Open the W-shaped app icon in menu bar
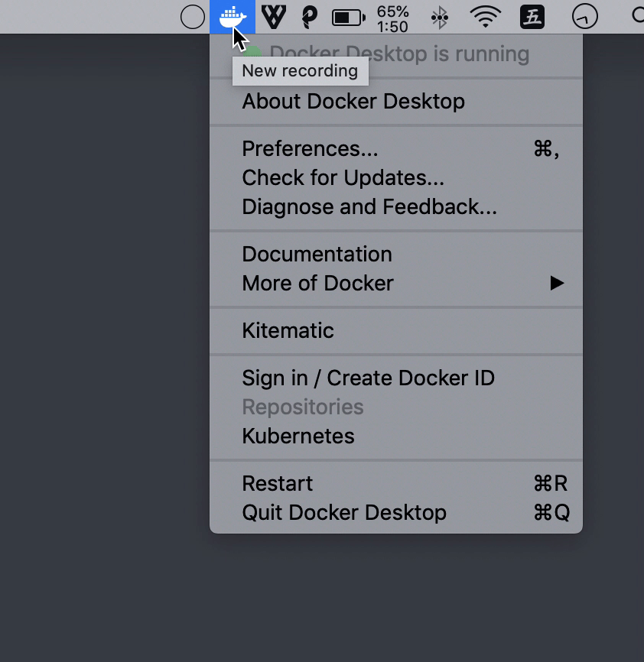 [x=274, y=17]
